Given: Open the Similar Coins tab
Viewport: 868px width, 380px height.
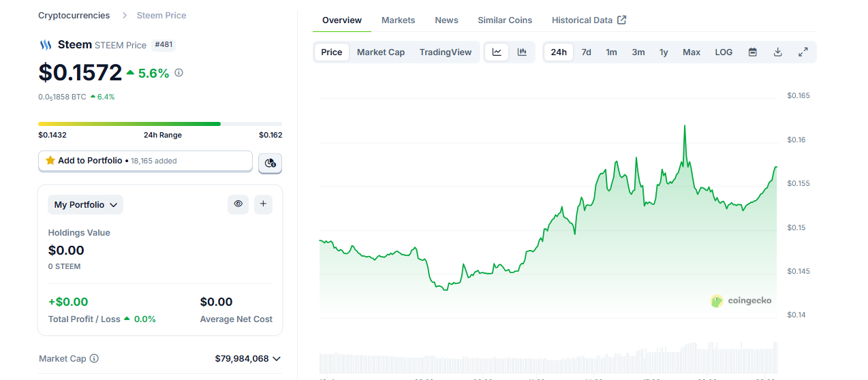Looking at the screenshot, I should click(505, 20).
